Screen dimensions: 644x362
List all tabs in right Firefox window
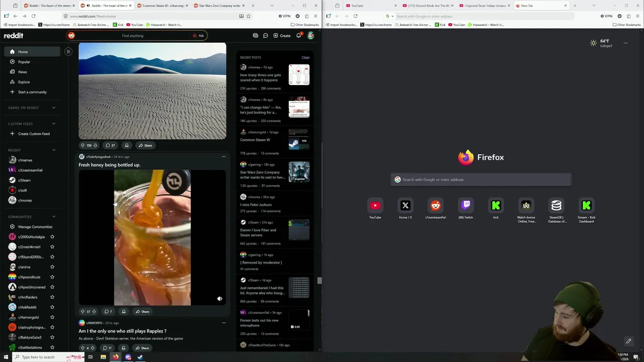pos(594,6)
